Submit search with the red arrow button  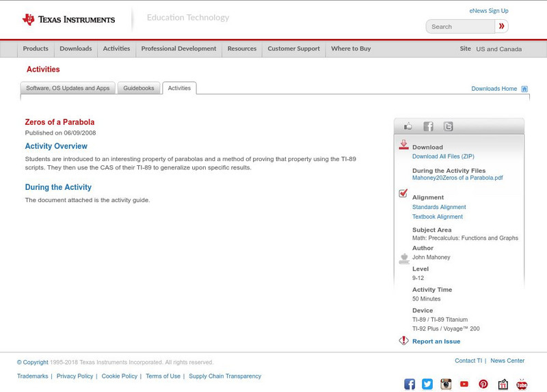click(501, 26)
